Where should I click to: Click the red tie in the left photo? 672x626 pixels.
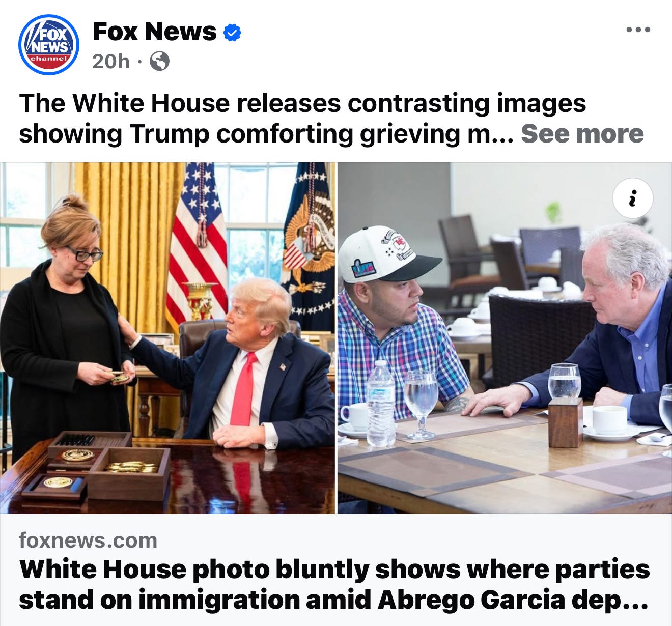point(243,390)
